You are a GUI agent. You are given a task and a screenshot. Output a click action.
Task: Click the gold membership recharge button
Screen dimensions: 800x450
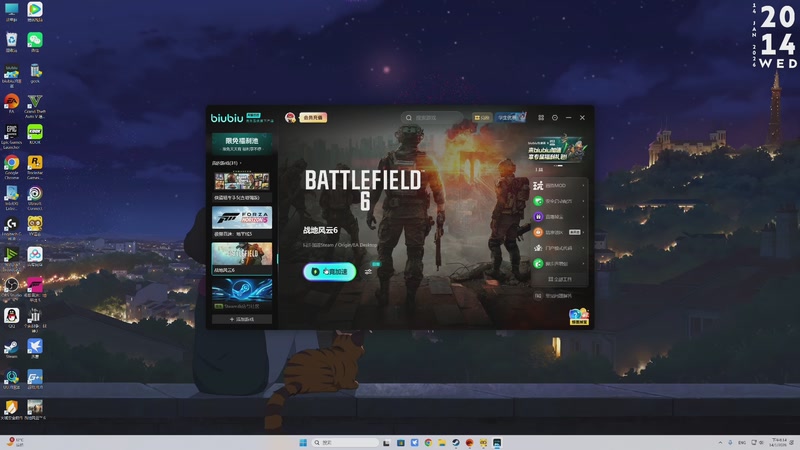tap(313, 117)
